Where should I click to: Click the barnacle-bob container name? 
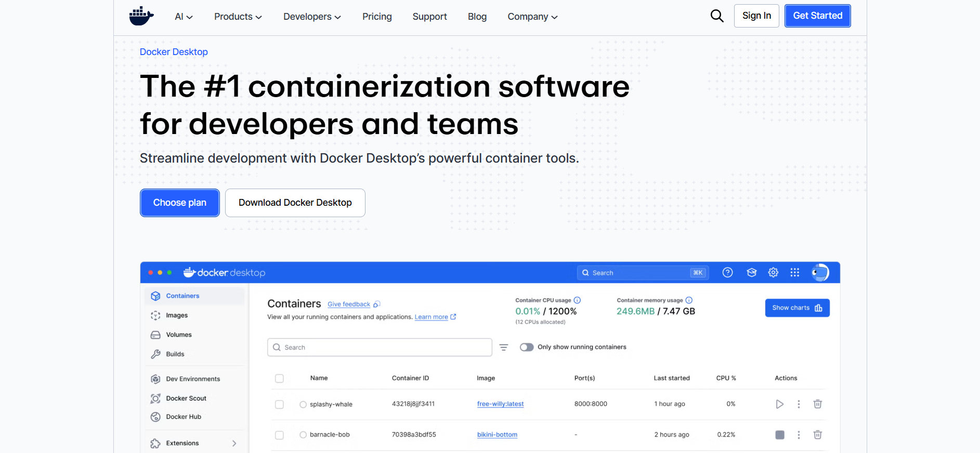point(330,435)
